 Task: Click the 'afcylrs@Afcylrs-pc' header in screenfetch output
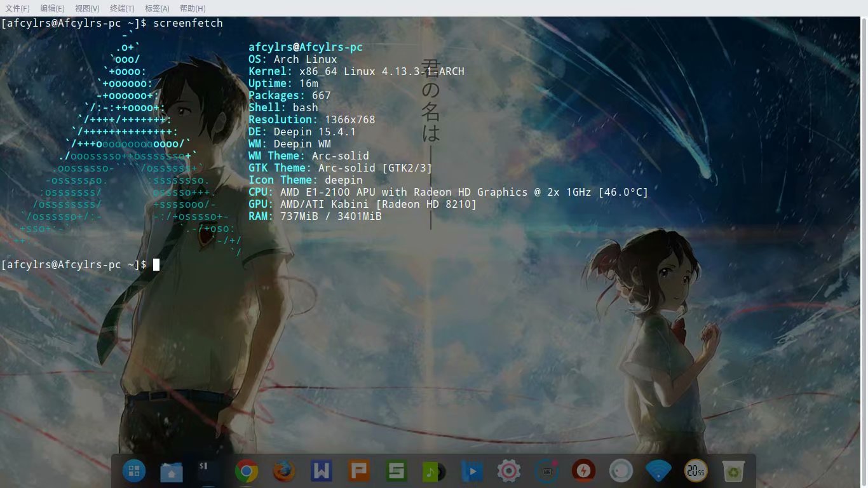pos(306,47)
